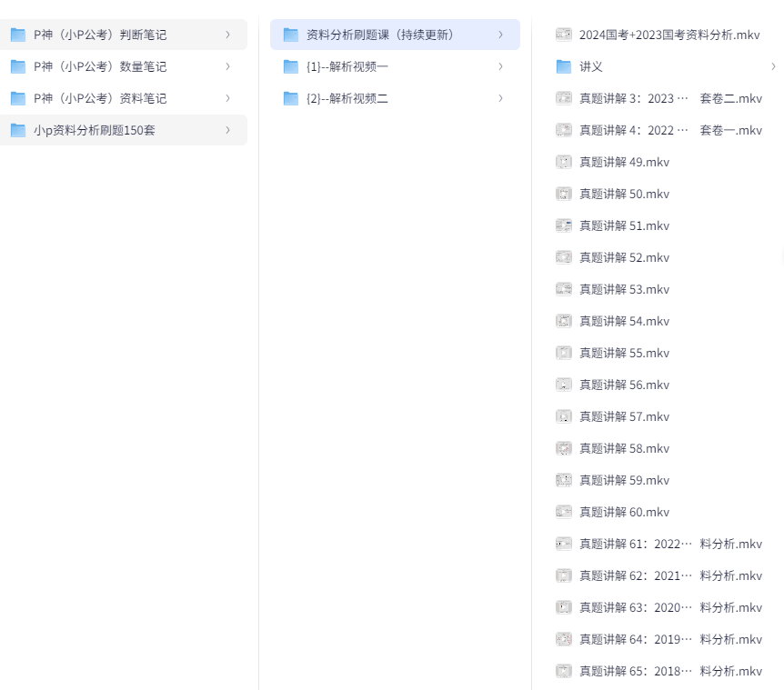Expand chevron of P神（小P公考）判断笔记
Screen dimensions: 784x690
tap(228, 35)
